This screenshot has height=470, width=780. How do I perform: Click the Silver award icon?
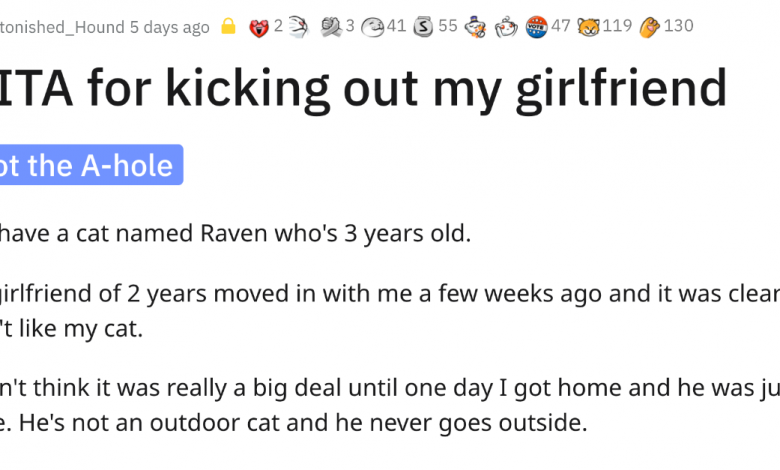423,26
